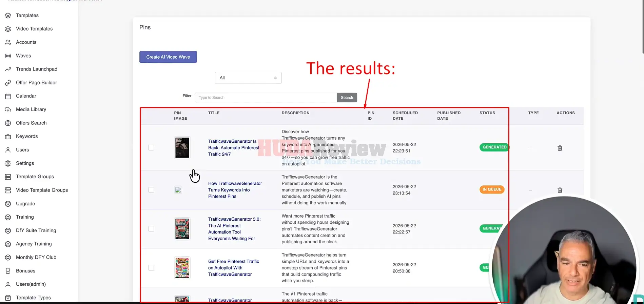
Task: Click the Agency Training icon
Action: 8,244
